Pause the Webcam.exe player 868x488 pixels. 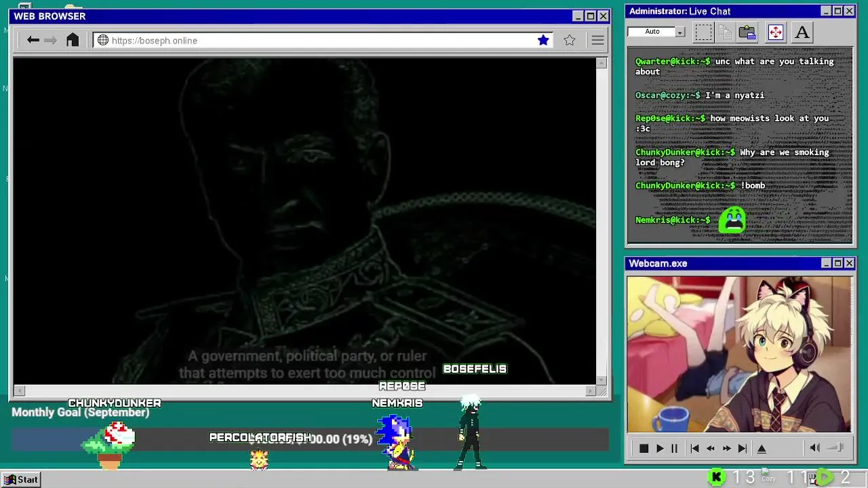coord(674,448)
